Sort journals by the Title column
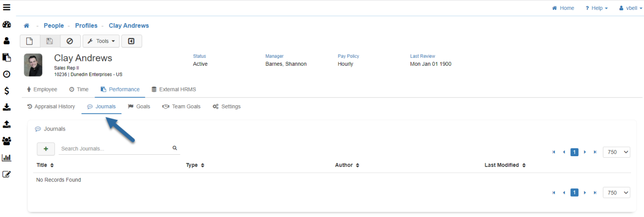Screen dimensions: 644x217 tap(45, 165)
